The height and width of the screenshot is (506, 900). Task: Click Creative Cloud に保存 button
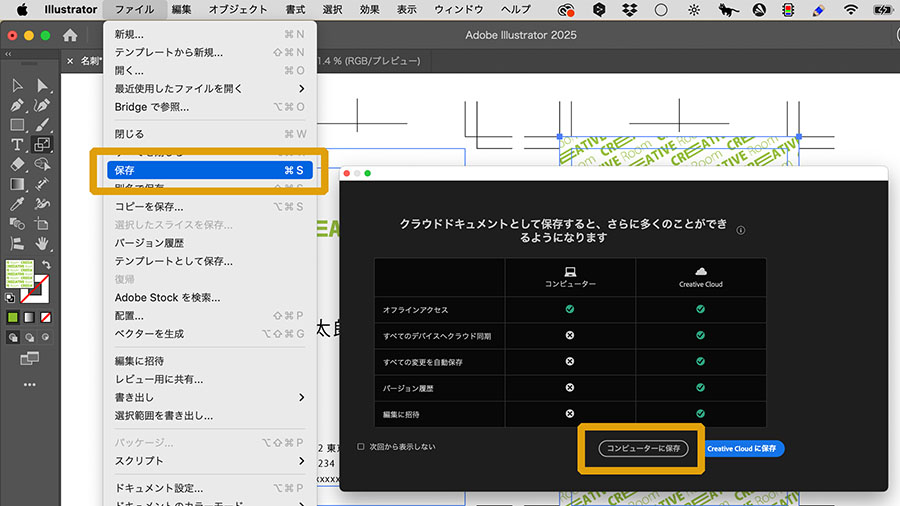pyautogui.click(x=742, y=448)
